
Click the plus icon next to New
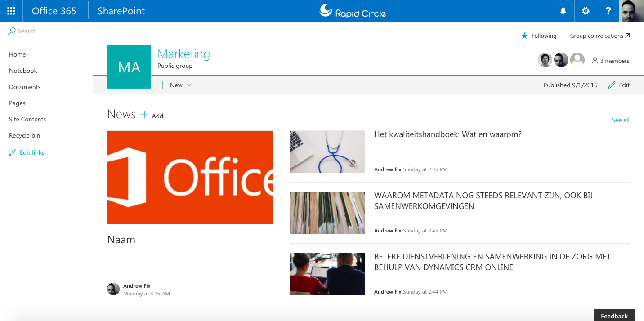[163, 85]
